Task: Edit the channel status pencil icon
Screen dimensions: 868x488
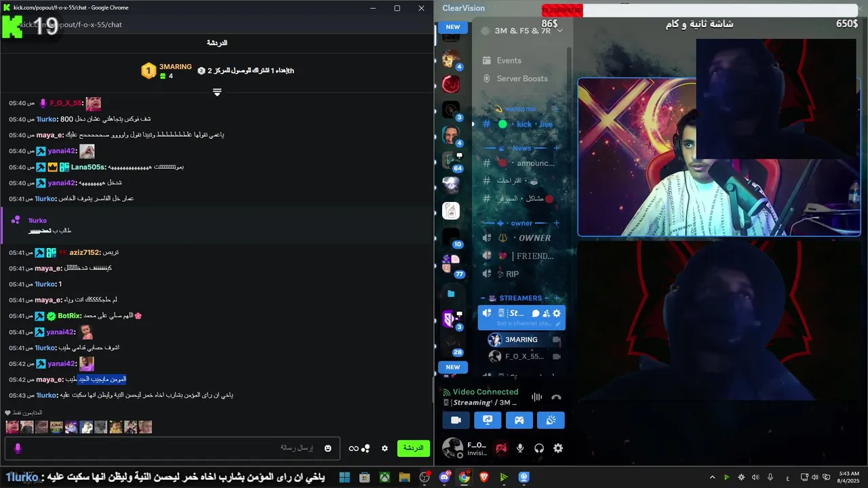Action: (558, 324)
